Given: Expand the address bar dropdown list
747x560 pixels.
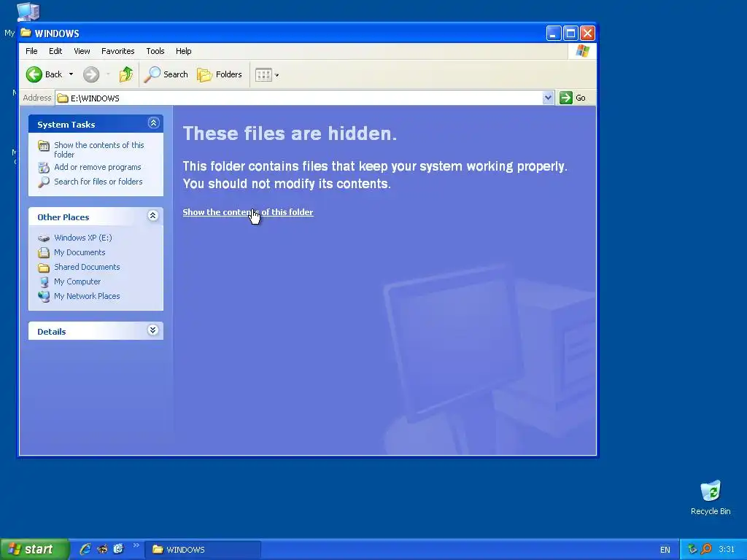Looking at the screenshot, I should click(x=549, y=98).
